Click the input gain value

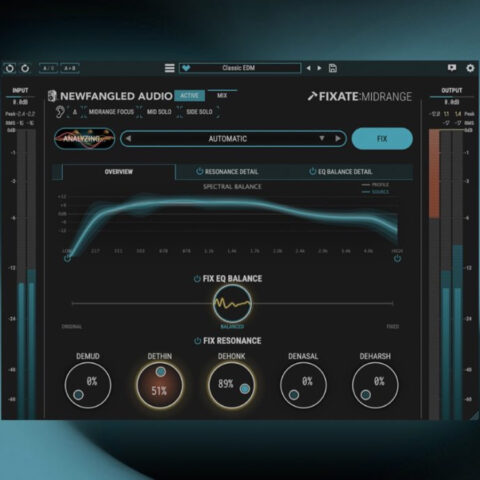20,102
